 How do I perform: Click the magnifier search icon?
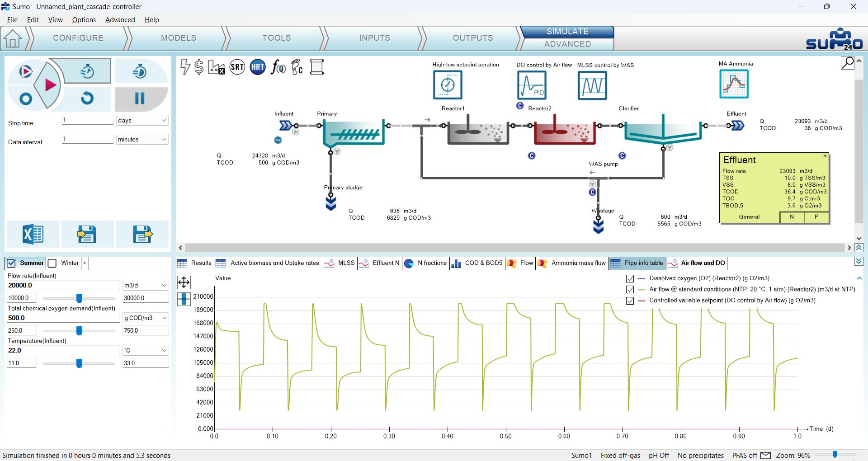coord(848,62)
